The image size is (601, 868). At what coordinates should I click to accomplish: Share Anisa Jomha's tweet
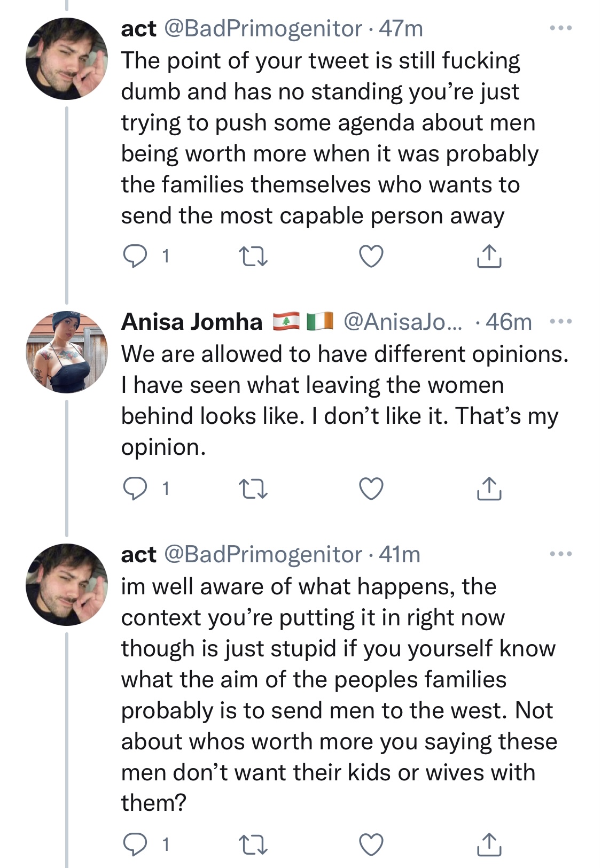(489, 488)
